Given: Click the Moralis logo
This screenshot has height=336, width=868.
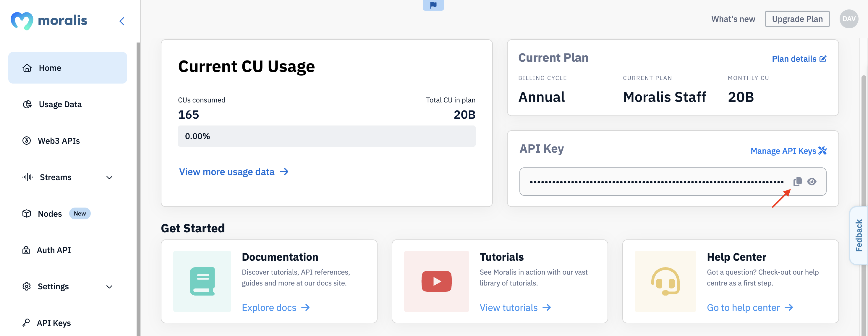Looking at the screenshot, I should pyautogui.click(x=49, y=21).
